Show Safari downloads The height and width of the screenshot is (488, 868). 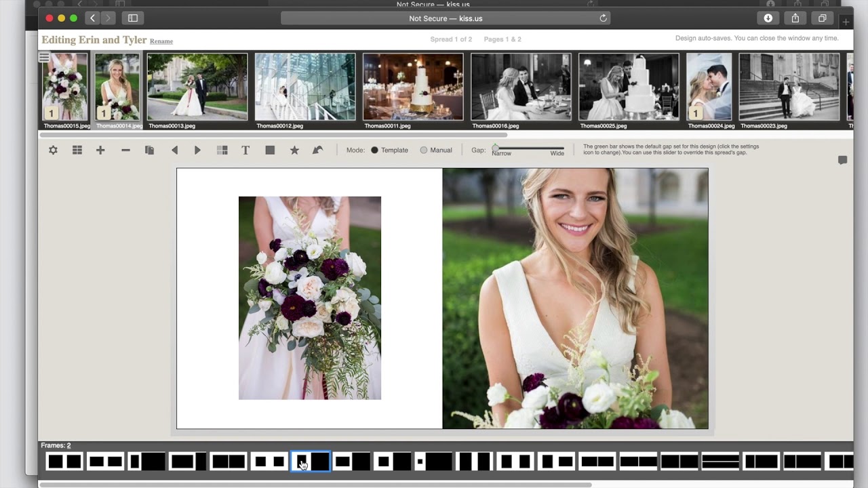point(768,18)
